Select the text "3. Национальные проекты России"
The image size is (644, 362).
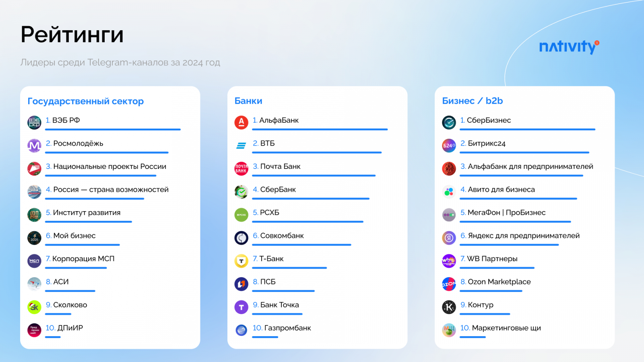(106, 167)
